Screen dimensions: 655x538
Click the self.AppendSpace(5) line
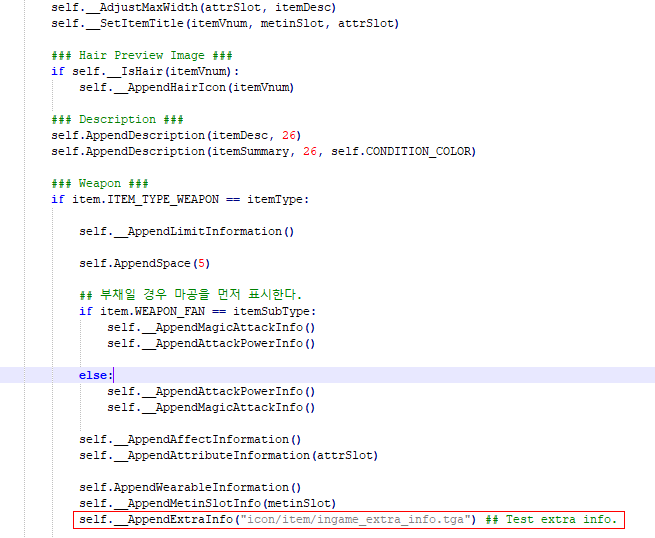pyautogui.click(x=145, y=264)
